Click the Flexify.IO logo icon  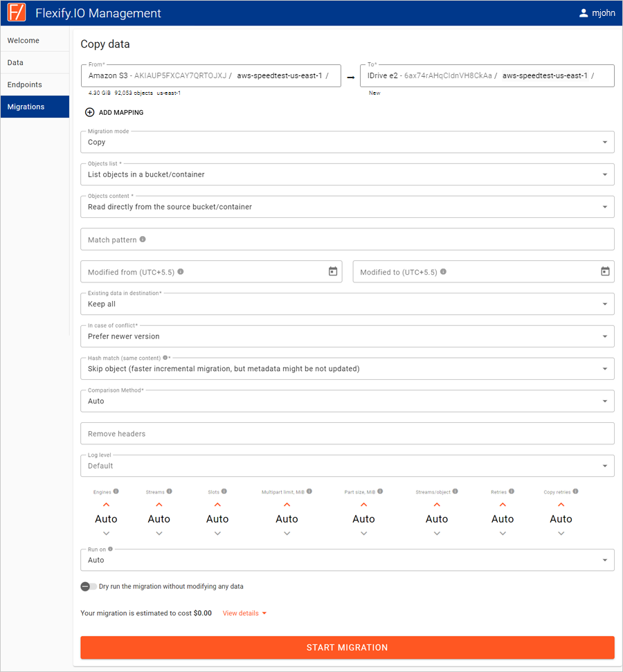pyautogui.click(x=17, y=12)
